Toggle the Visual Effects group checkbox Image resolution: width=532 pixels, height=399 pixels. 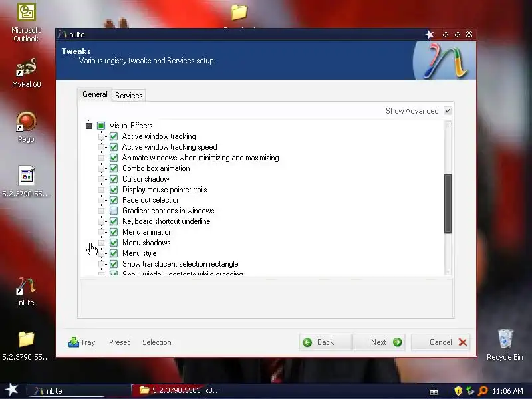[x=101, y=126]
